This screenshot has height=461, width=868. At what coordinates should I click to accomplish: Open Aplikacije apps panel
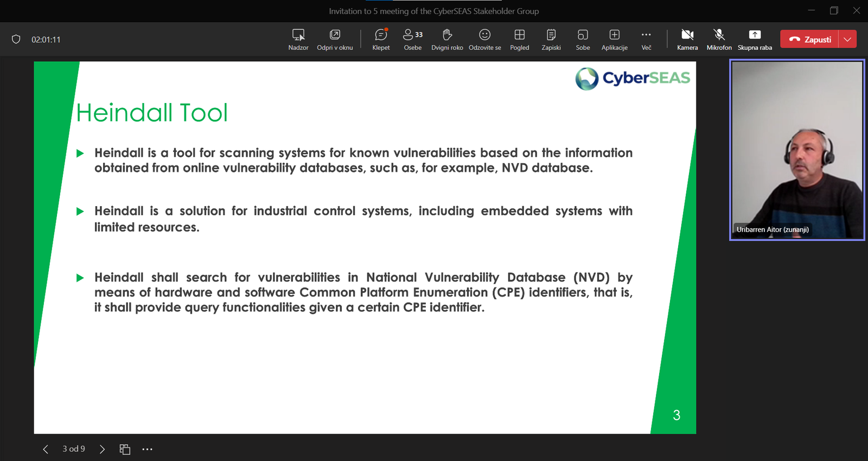tap(614, 39)
